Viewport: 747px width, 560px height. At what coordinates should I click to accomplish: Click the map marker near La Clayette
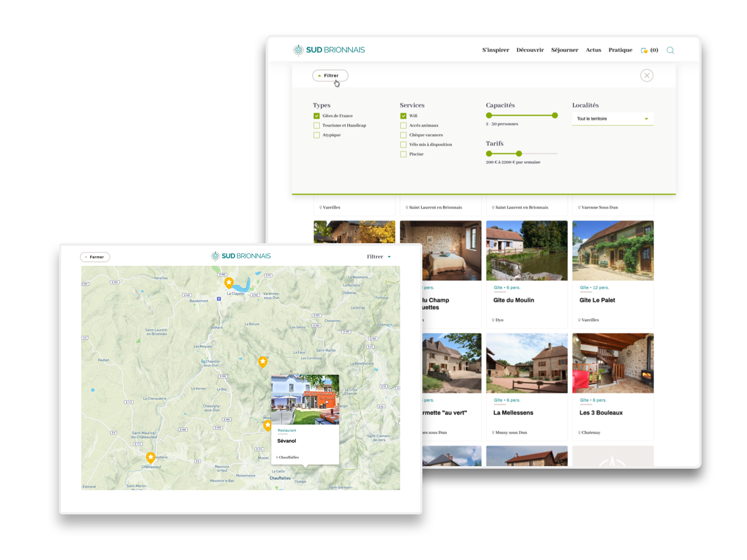pos(229,283)
